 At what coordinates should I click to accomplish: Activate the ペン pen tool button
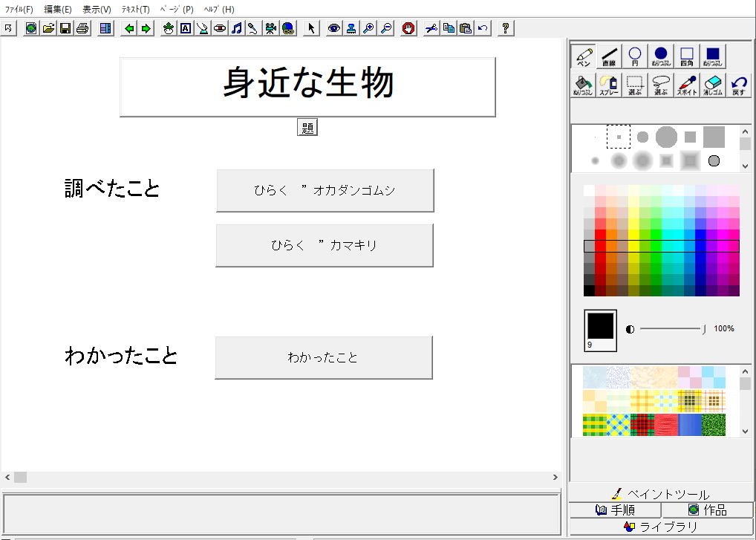pos(584,56)
